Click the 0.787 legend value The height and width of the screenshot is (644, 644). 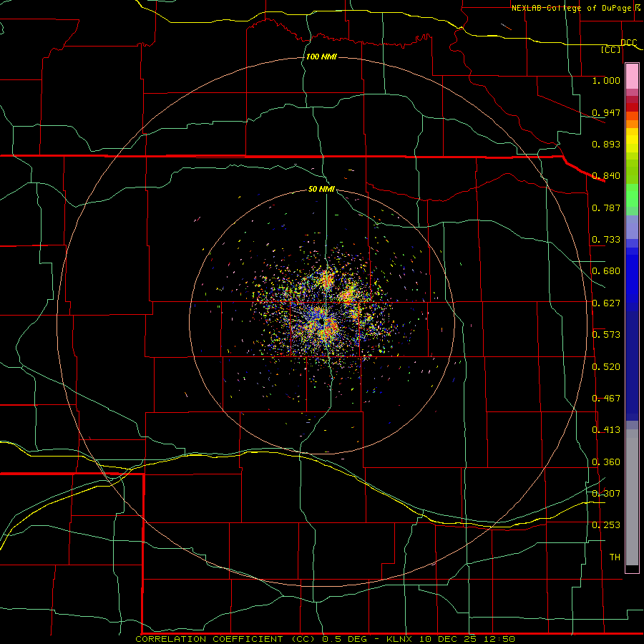606,208
